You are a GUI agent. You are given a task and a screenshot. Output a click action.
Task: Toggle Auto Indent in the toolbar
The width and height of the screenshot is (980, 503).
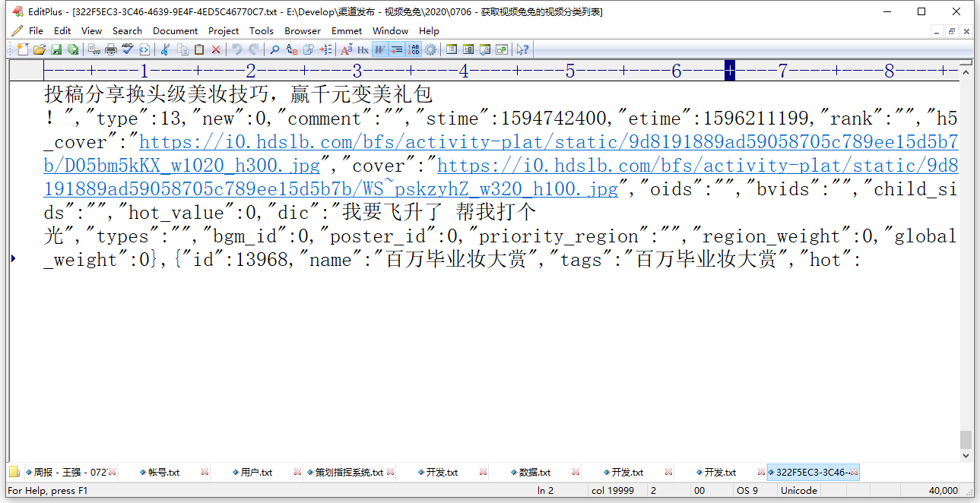click(x=396, y=49)
